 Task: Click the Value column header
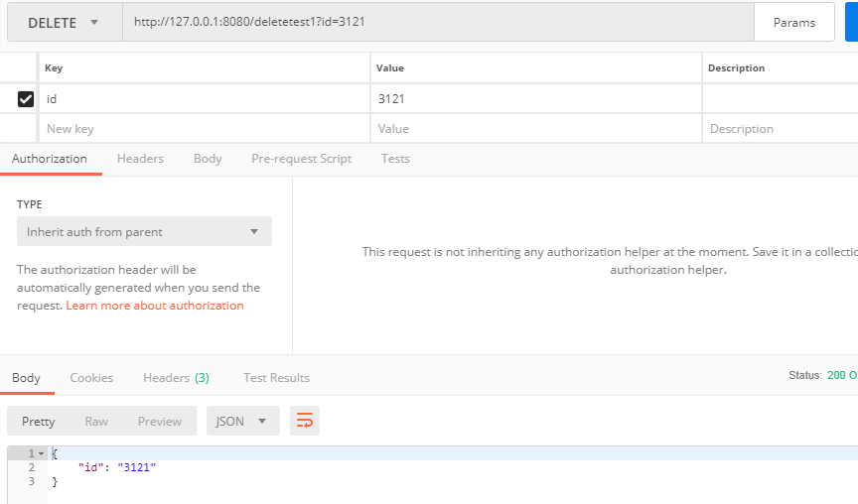coord(390,67)
